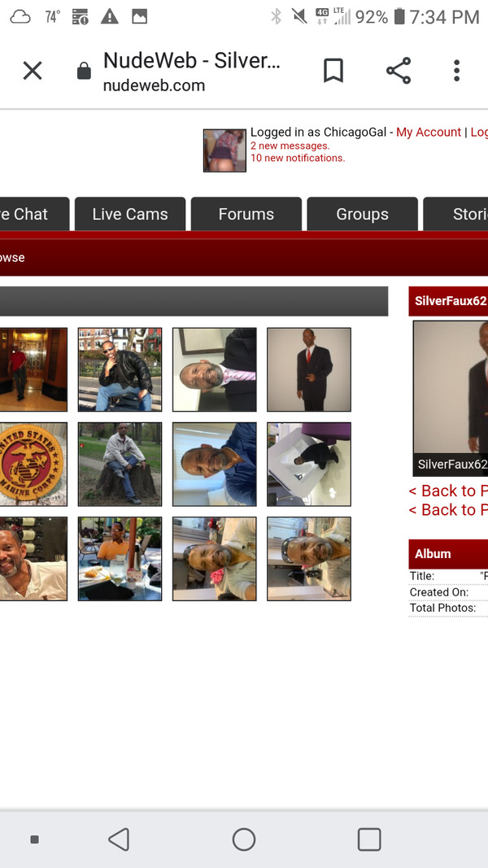Tap the share icon in browser toolbar
488x868 pixels.
[x=399, y=71]
